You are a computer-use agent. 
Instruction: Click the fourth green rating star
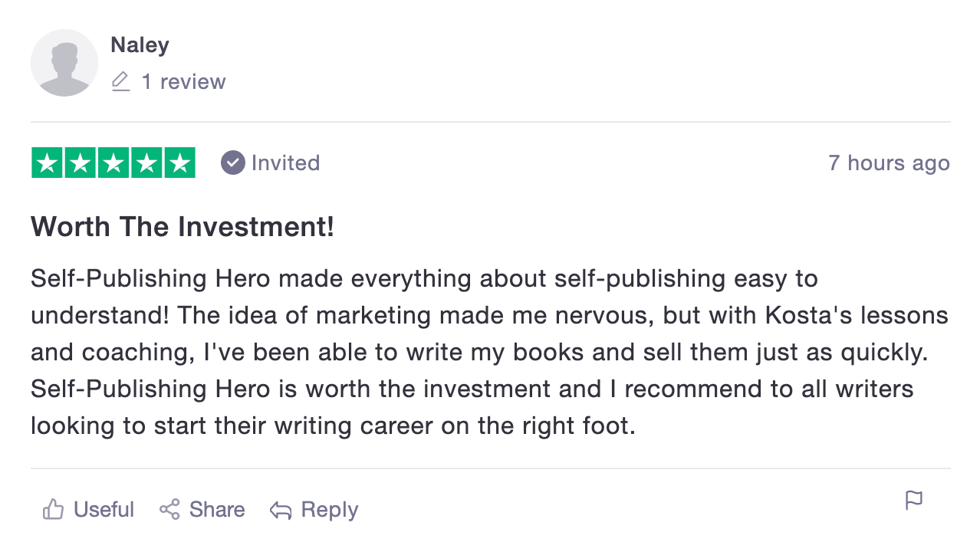pos(146,163)
